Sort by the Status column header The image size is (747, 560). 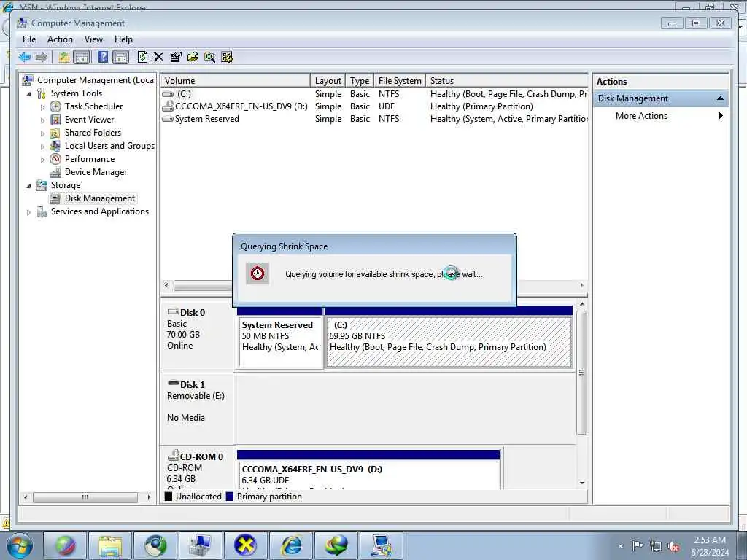click(507, 80)
